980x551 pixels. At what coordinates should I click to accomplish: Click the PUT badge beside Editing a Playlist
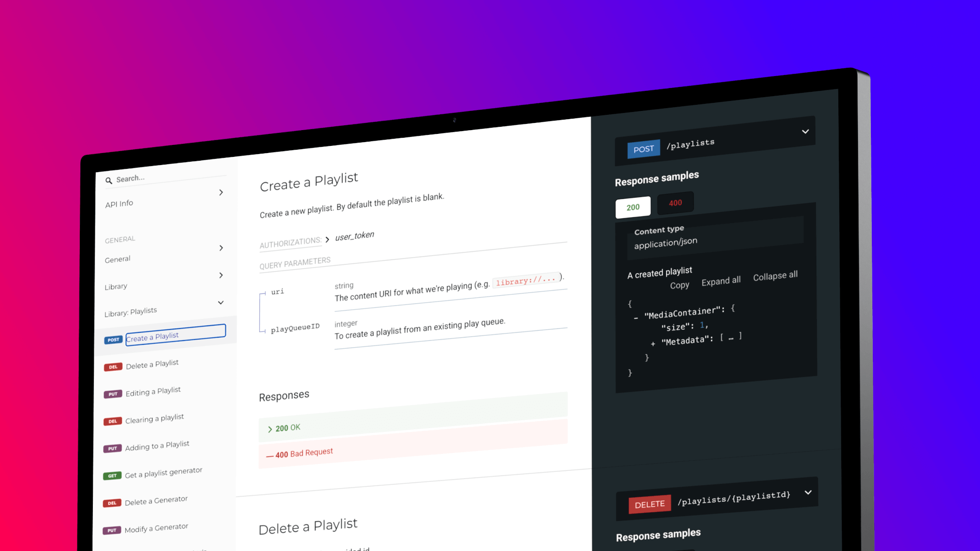pos(112,394)
